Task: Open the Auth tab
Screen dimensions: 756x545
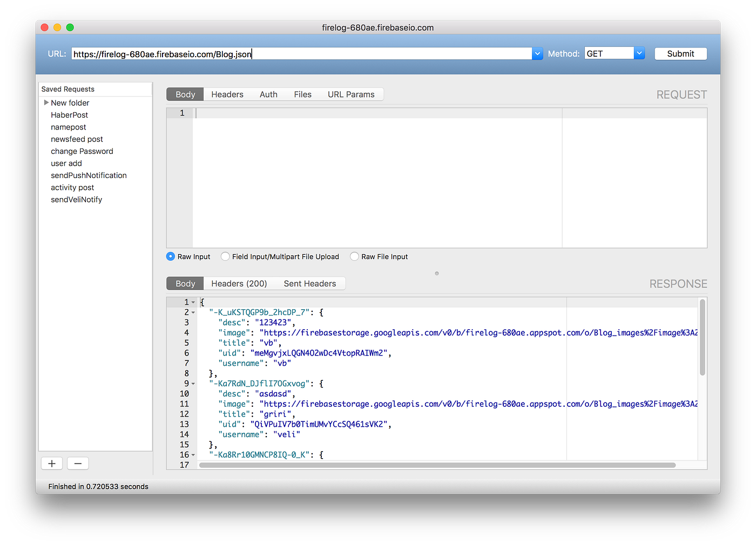Action: (268, 94)
